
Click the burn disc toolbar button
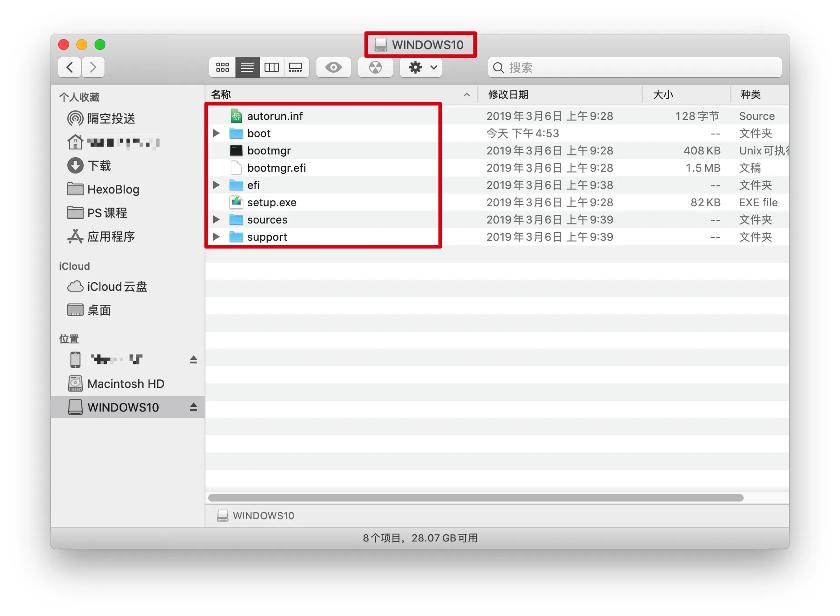[375, 67]
